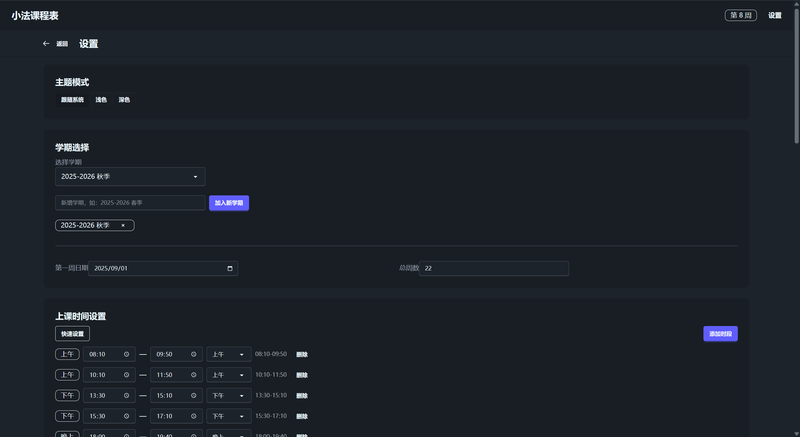
Task: Switch theme to 浅色 mode
Action: pos(101,100)
